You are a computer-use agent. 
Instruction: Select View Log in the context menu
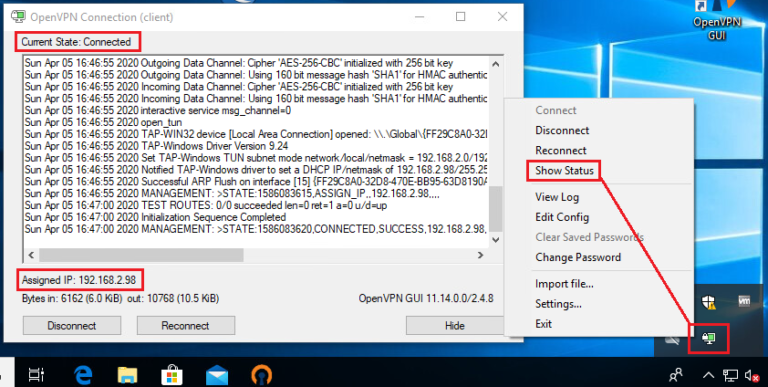pyautogui.click(x=557, y=197)
